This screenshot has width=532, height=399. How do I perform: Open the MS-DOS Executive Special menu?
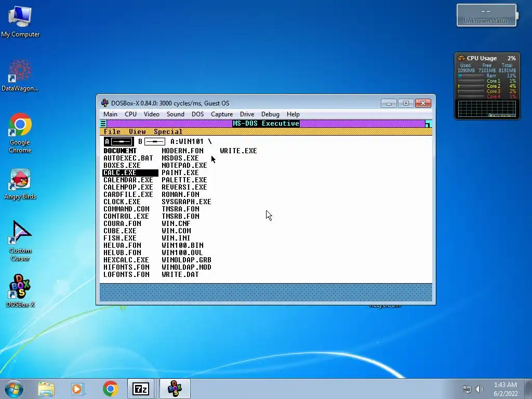coord(168,131)
